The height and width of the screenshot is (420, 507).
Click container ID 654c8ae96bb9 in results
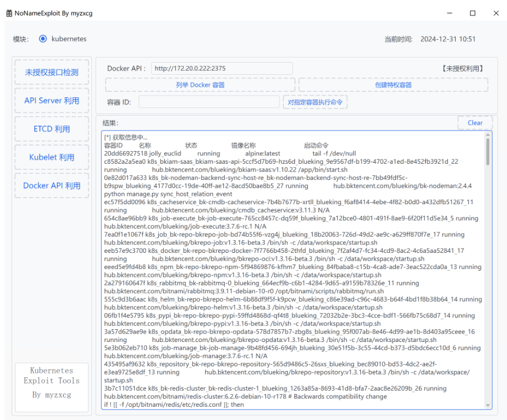(126, 218)
